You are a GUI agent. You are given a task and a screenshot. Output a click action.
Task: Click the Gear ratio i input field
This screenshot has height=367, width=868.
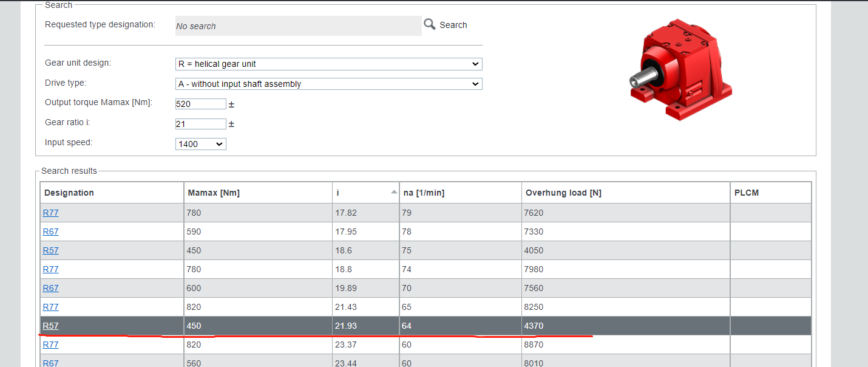tap(200, 124)
